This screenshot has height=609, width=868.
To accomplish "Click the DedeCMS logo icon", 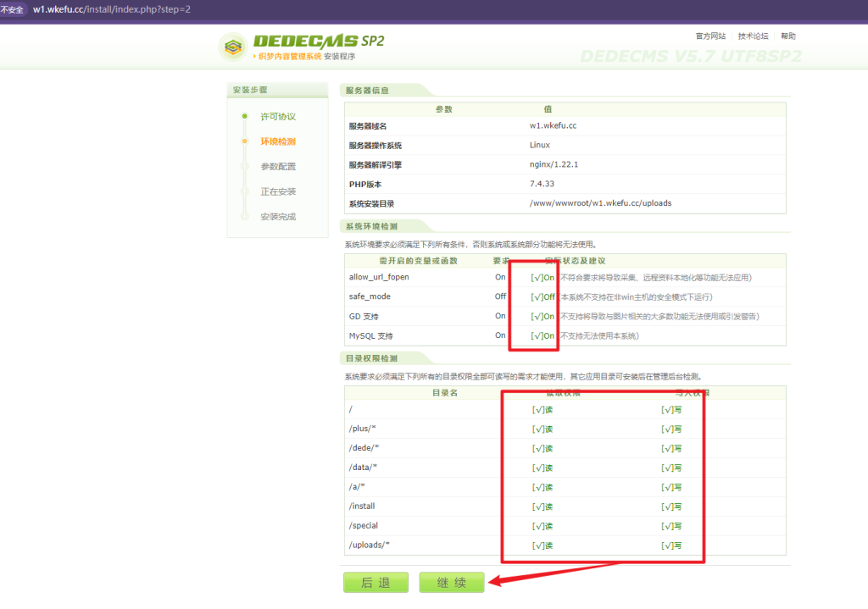I will (x=233, y=47).
